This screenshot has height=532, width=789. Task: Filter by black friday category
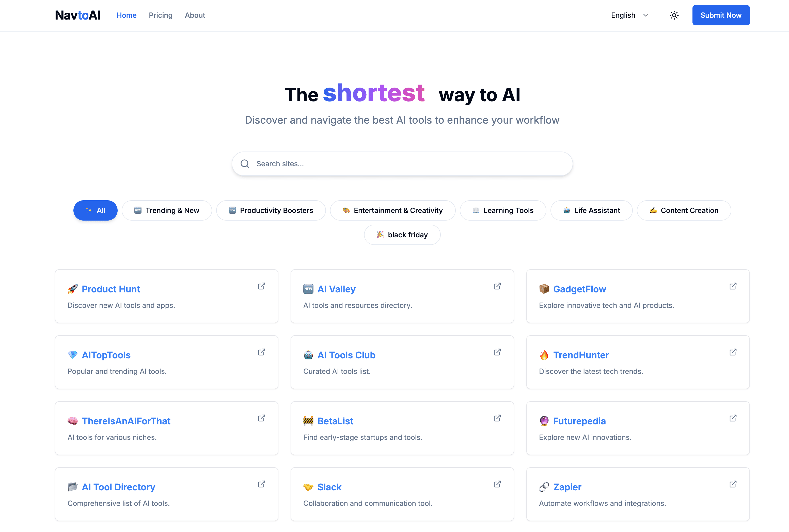tap(402, 235)
